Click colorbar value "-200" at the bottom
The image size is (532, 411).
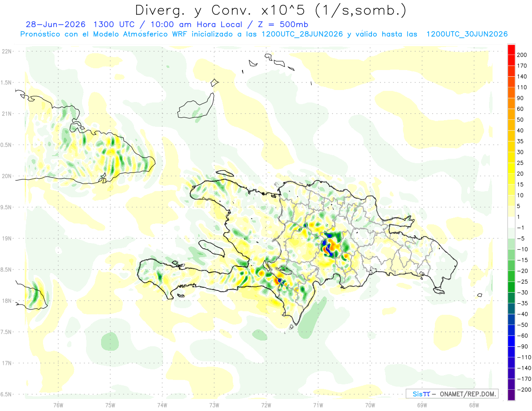(524, 389)
